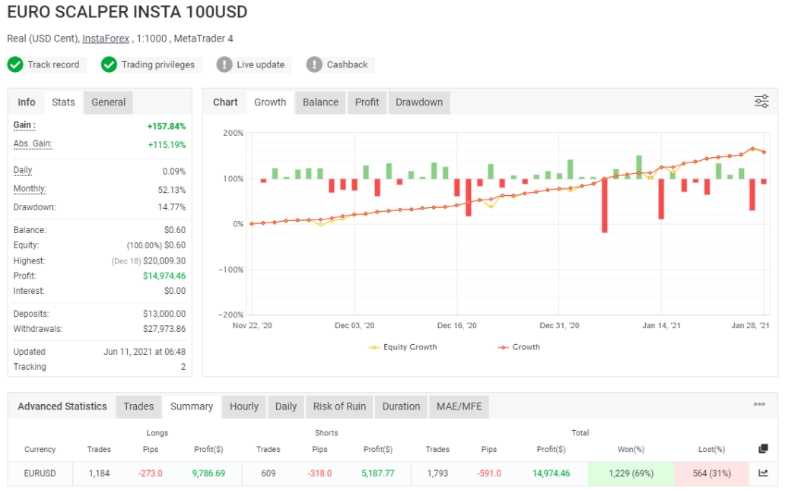This screenshot has height=491, width=786.
Task: Click the 14.77% drawdown value
Action: pos(171,207)
